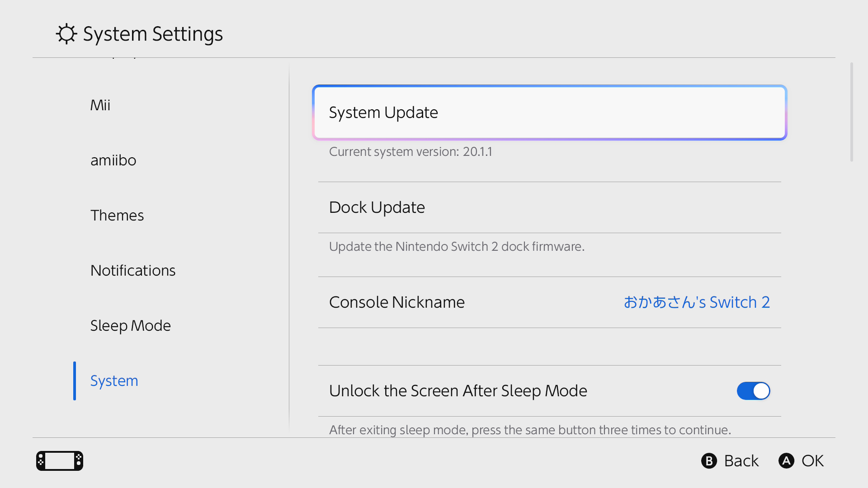Toggle Unlock the Screen After Sleep Mode switch
The width and height of the screenshot is (868, 488).
coord(753,391)
